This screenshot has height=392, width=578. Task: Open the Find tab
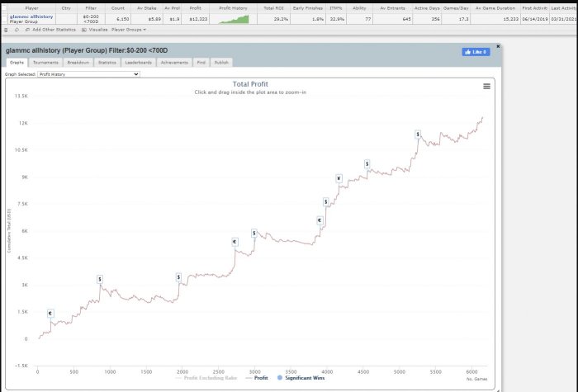201,63
